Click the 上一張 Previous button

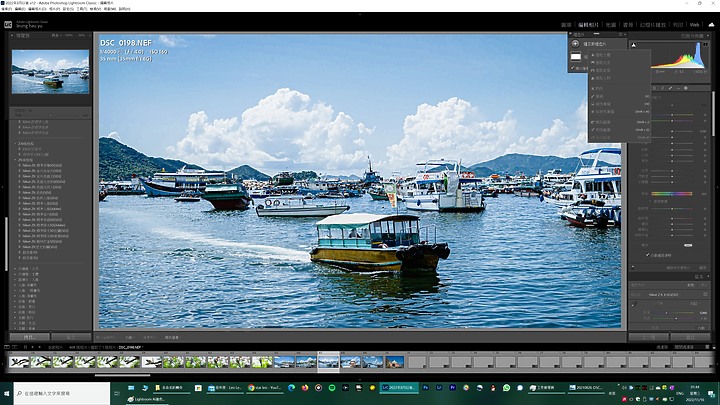tap(648, 337)
